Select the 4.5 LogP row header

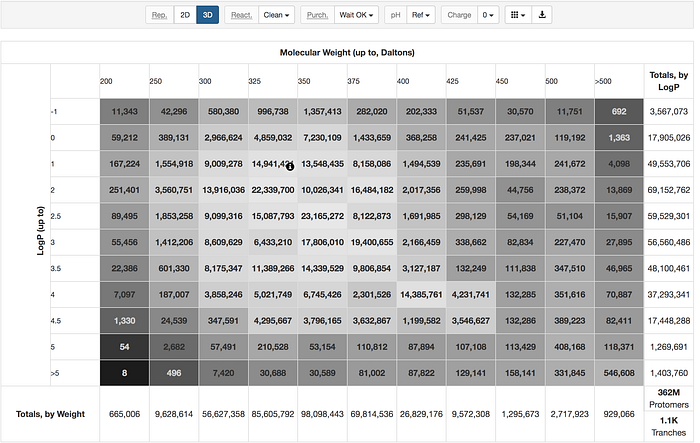(x=75, y=321)
